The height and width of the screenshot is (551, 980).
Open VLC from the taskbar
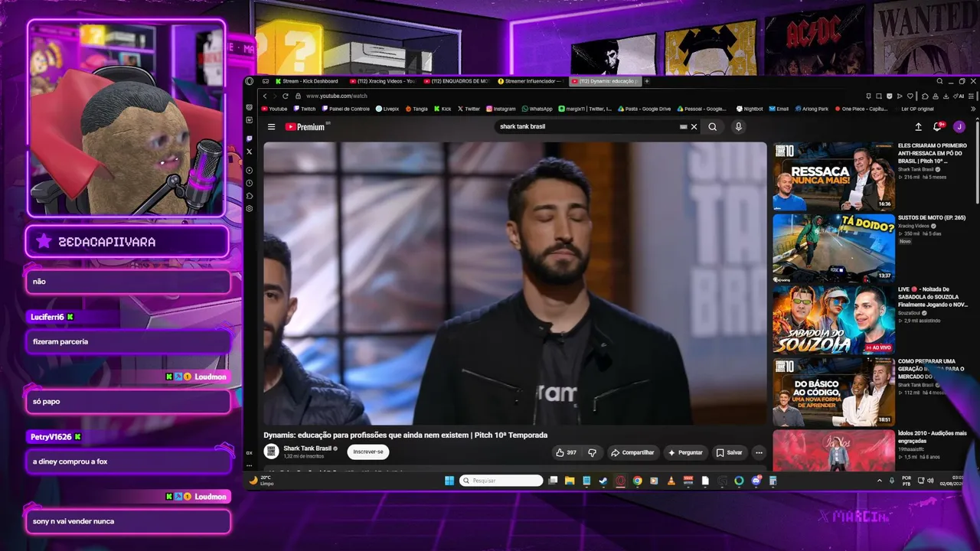coord(671,481)
